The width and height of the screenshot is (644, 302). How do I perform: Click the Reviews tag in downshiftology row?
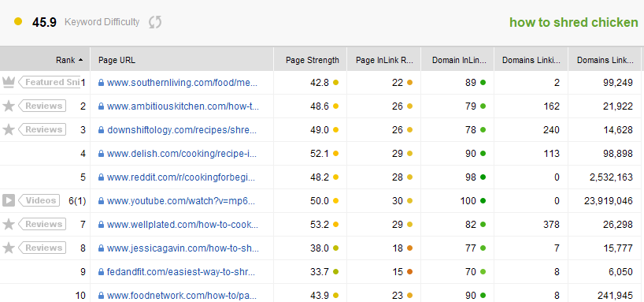[43, 129]
